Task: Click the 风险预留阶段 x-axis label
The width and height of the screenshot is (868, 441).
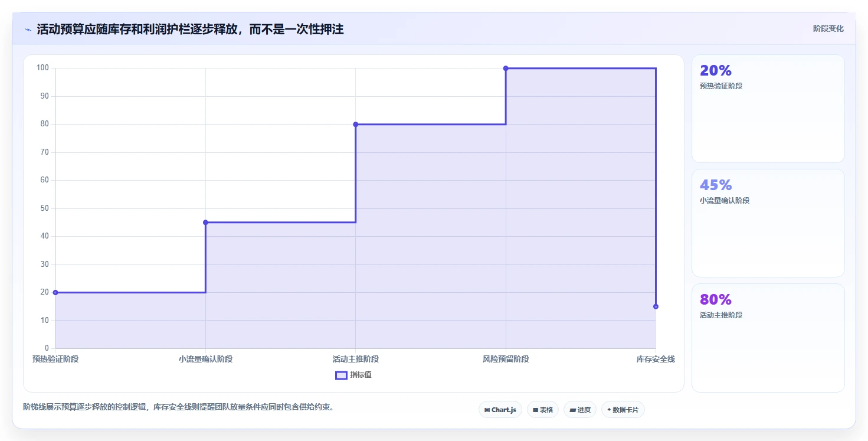Action: (506, 359)
